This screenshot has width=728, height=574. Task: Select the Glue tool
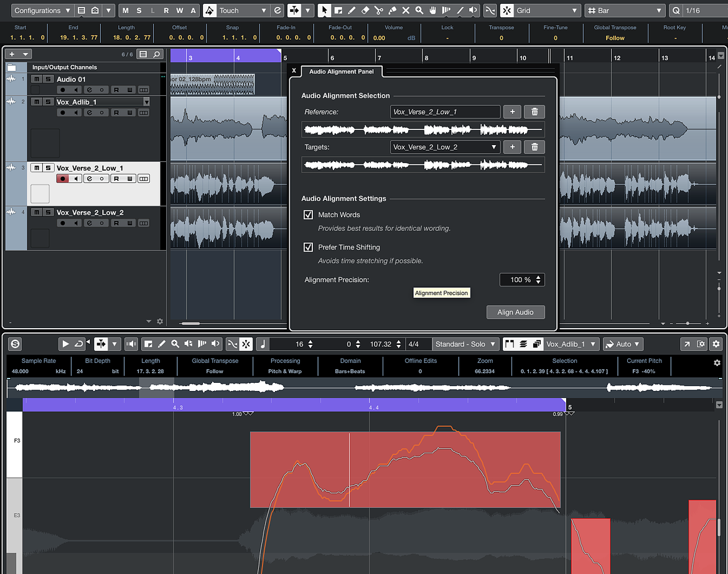(x=393, y=10)
